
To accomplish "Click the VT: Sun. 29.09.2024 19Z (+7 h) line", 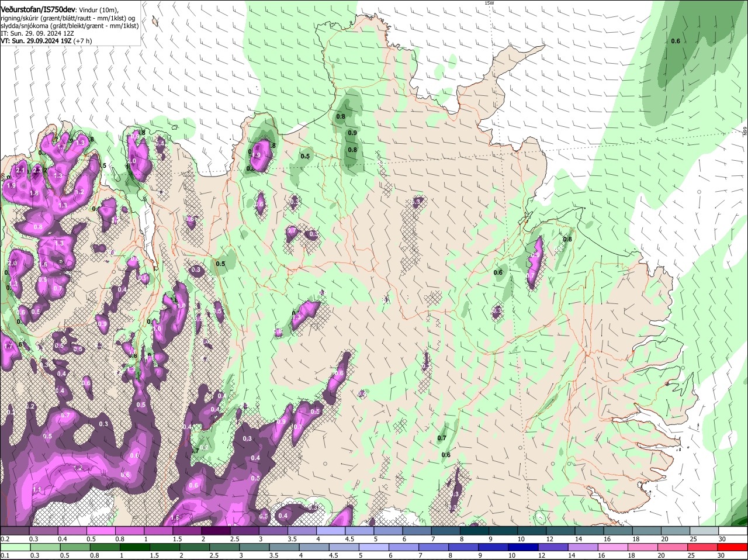I will pyautogui.click(x=46, y=41).
